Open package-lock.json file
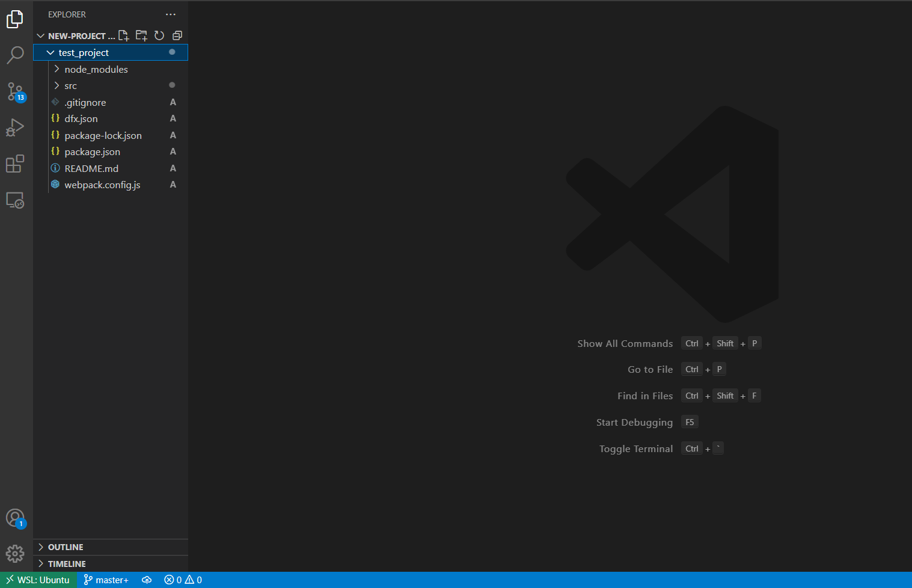Viewport: 912px width, 588px height. click(111, 135)
